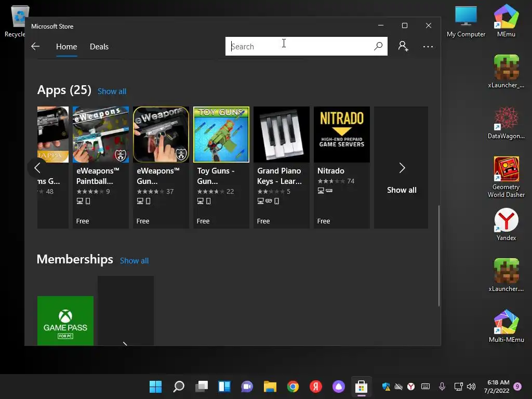
Task: Open the sign-in account icon
Action: [403, 46]
